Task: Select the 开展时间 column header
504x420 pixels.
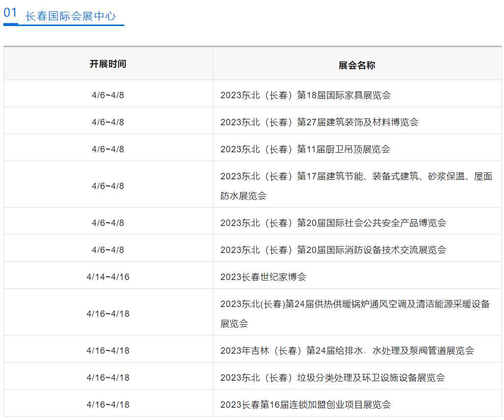Action: click(x=108, y=64)
